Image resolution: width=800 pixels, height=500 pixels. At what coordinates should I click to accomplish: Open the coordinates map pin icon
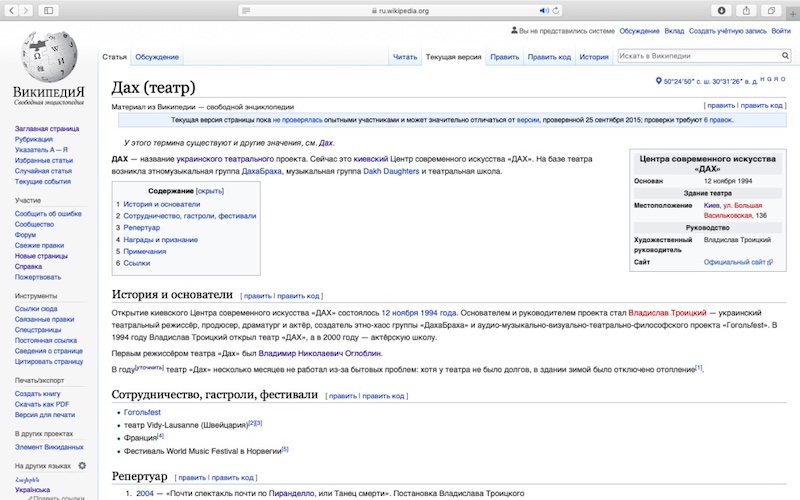tap(658, 81)
